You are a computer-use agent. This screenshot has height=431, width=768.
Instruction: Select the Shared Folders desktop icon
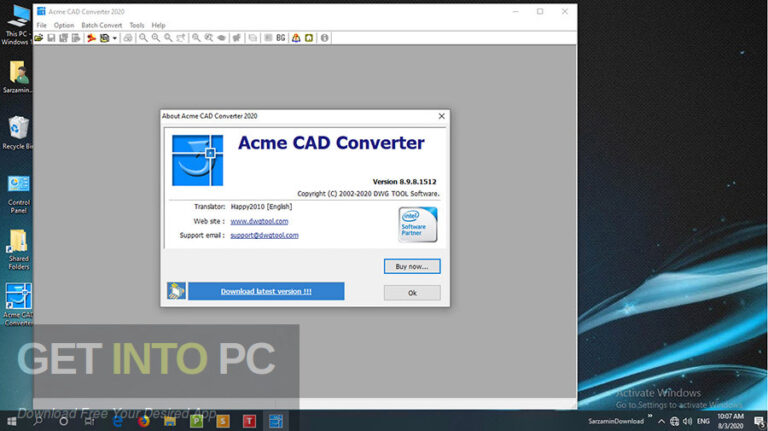(18, 250)
